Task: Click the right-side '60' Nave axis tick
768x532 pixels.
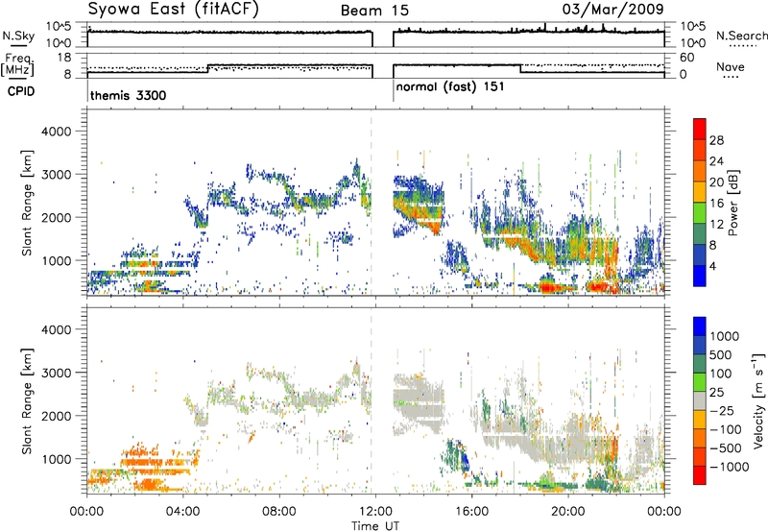Action: pyautogui.click(x=686, y=58)
